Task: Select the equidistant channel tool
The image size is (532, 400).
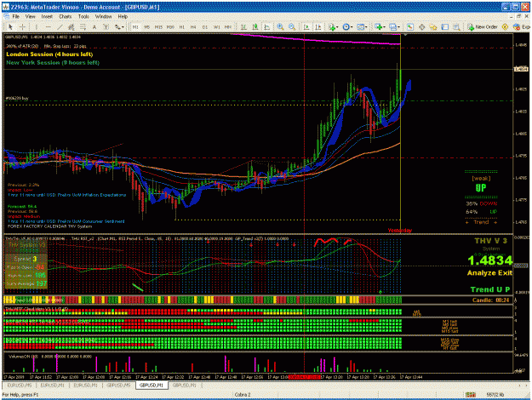Action: pos(72,27)
